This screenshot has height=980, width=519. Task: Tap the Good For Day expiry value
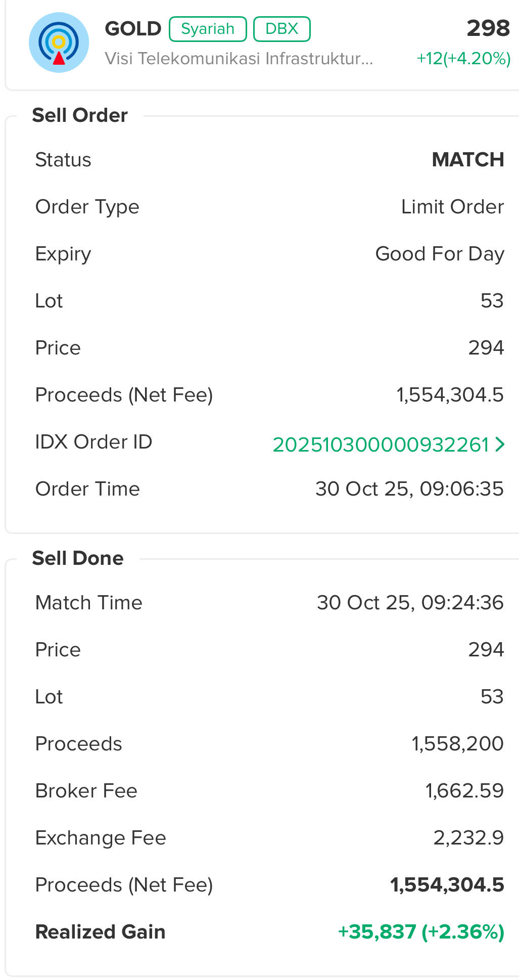(x=439, y=254)
